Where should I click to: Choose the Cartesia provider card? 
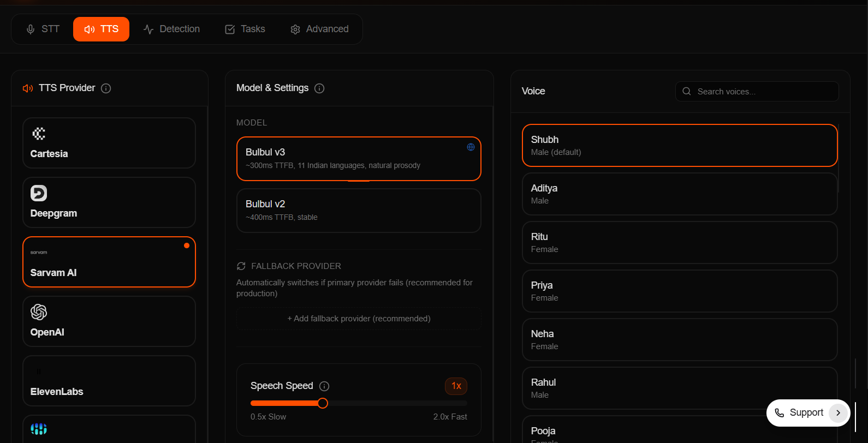pyautogui.click(x=109, y=143)
